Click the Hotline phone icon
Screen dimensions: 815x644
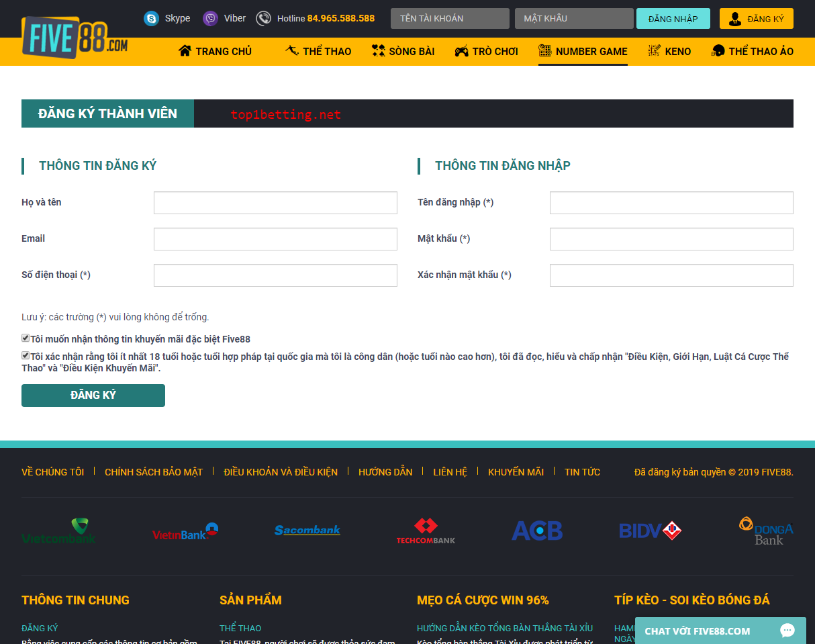pos(264,18)
